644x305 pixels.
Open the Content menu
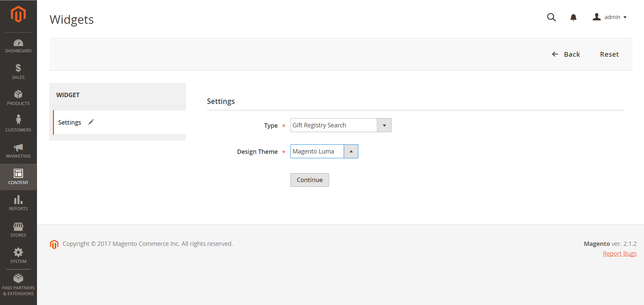(x=18, y=177)
